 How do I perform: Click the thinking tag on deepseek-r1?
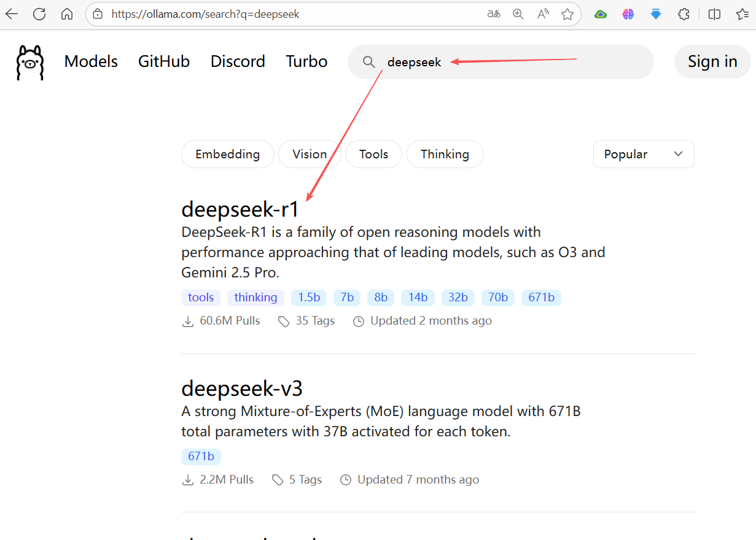[x=255, y=298]
